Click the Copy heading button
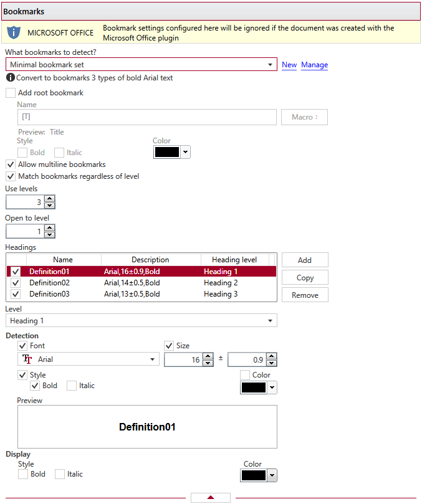 coord(305,277)
